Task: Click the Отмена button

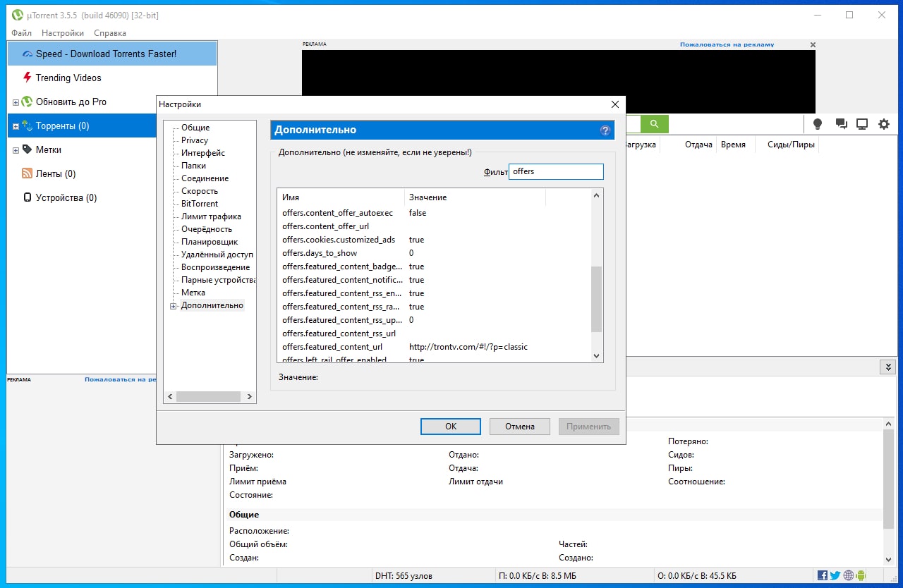Action: [x=519, y=427]
